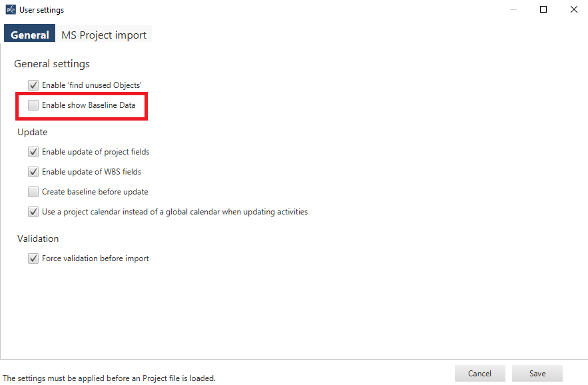
Task: Click the application icon in title bar
Action: [x=10, y=10]
